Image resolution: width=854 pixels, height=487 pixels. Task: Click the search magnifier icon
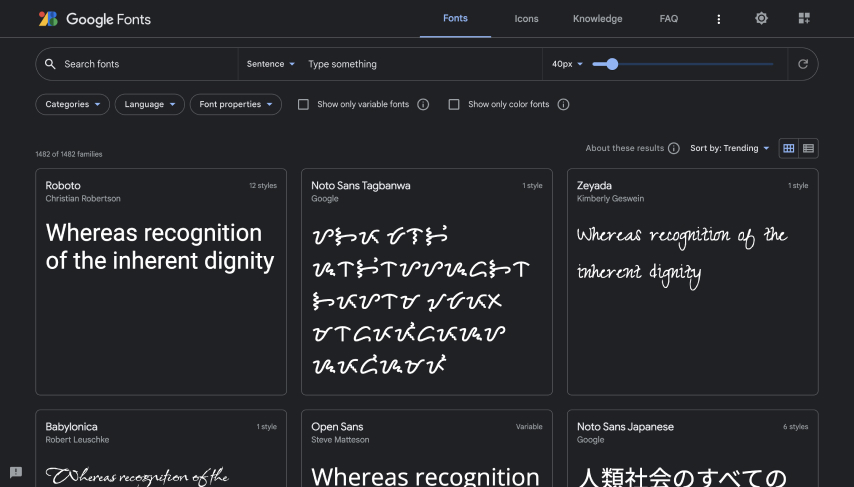pyautogui.click(x=50, y=64)
